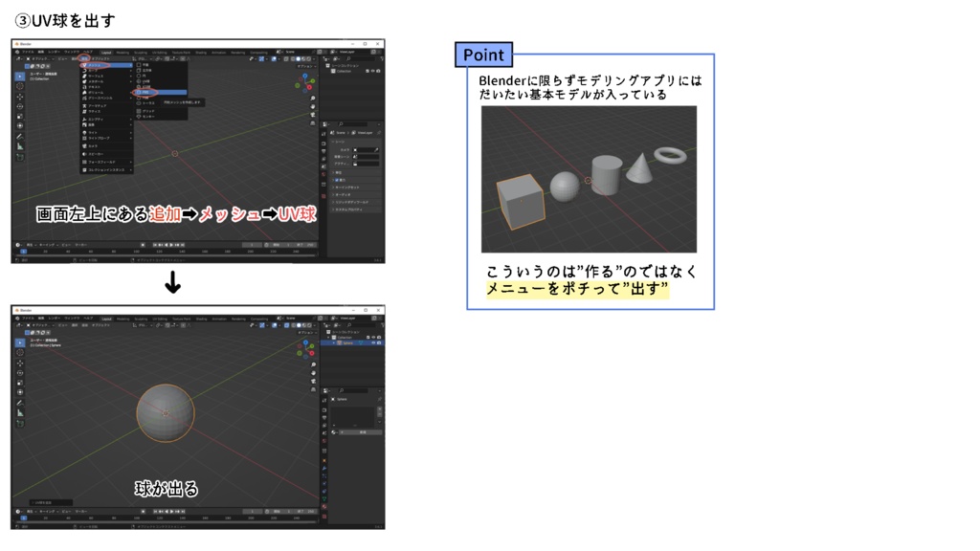980x551 pixels.
Task: Select the Rotate tool in the toolbar
Action: tap(20, 371)
